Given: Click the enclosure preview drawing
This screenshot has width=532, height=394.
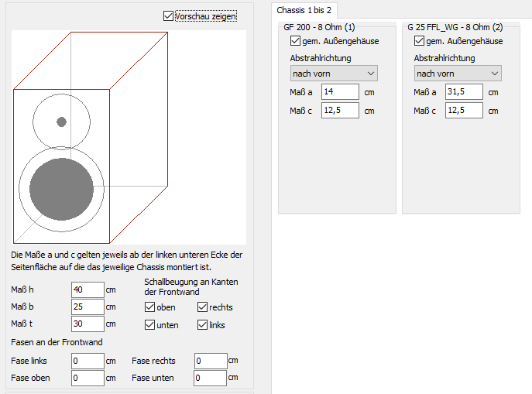Looking at the screenshot, I should click(x=129, y=137).
